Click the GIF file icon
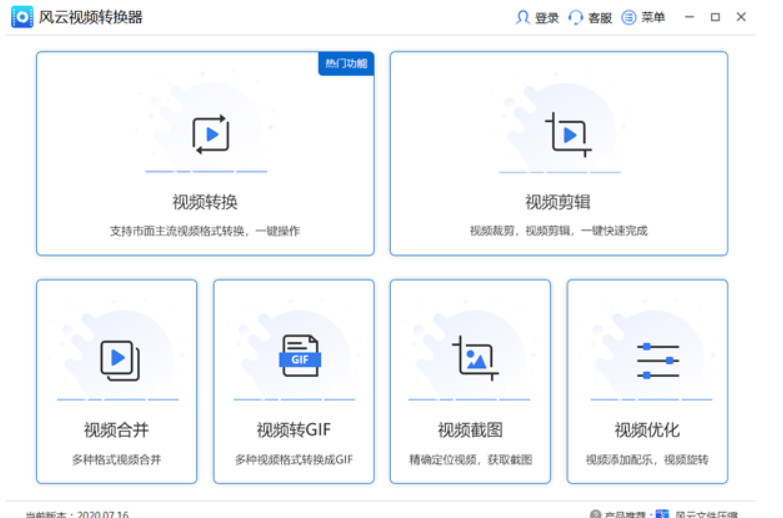The width and height of the screenshot is (783, 518). 300,356
